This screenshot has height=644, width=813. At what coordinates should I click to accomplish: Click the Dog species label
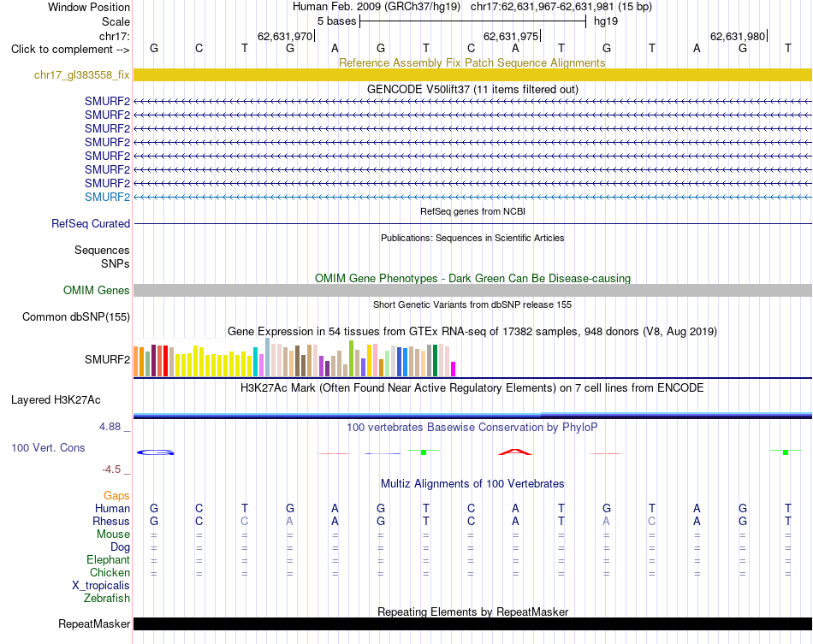point(120,547)
